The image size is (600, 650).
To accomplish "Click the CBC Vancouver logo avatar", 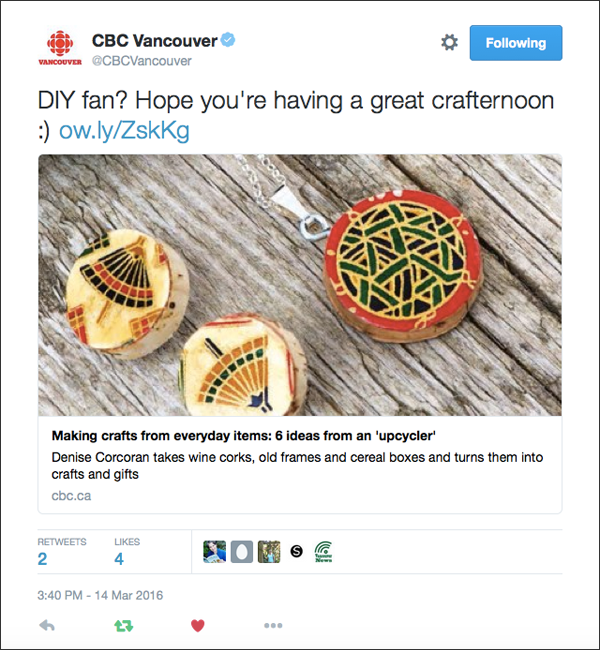I will pyautogui.click(x=60, y=48).
